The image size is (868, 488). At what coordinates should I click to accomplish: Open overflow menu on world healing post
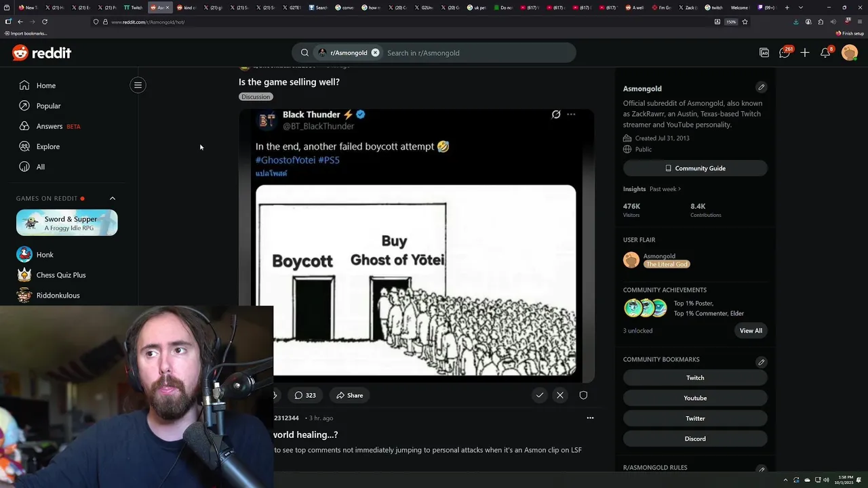pos(590,418)
